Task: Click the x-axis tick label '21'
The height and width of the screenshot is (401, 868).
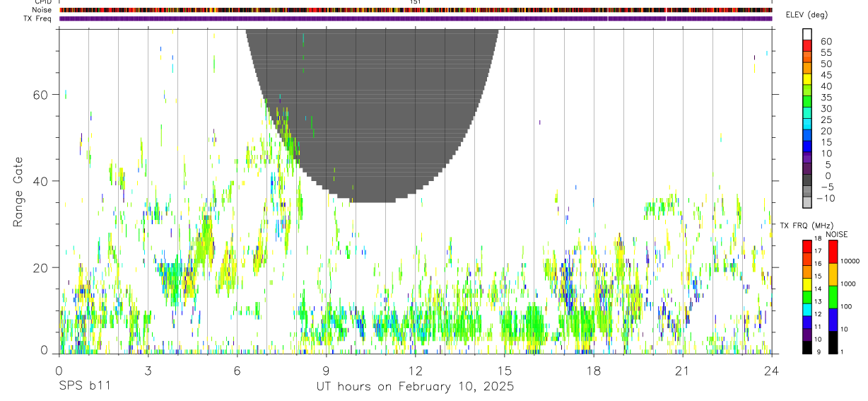Action: (x=682, y=371)
